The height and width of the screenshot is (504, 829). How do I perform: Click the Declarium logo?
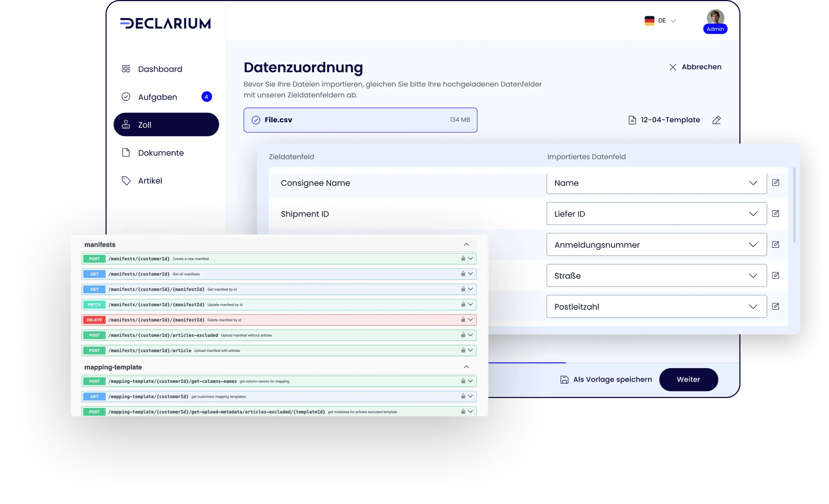(166, 23)
